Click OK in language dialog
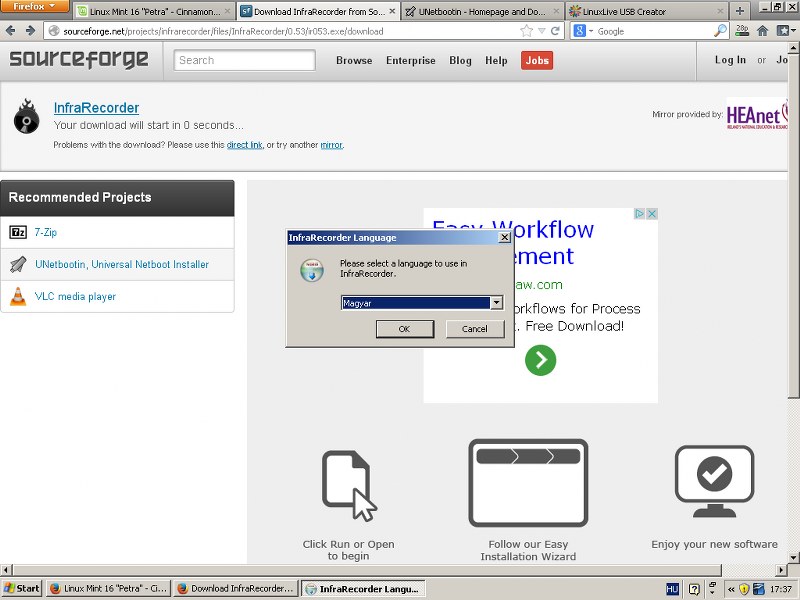The image size is (800, 600). point(405,329)
